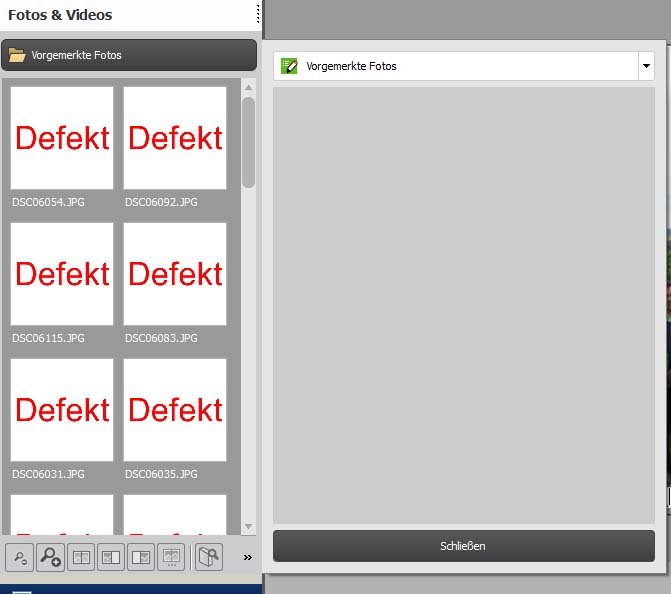Click the green note icon in the dropdown
The image size is (671, 594).
289,66
